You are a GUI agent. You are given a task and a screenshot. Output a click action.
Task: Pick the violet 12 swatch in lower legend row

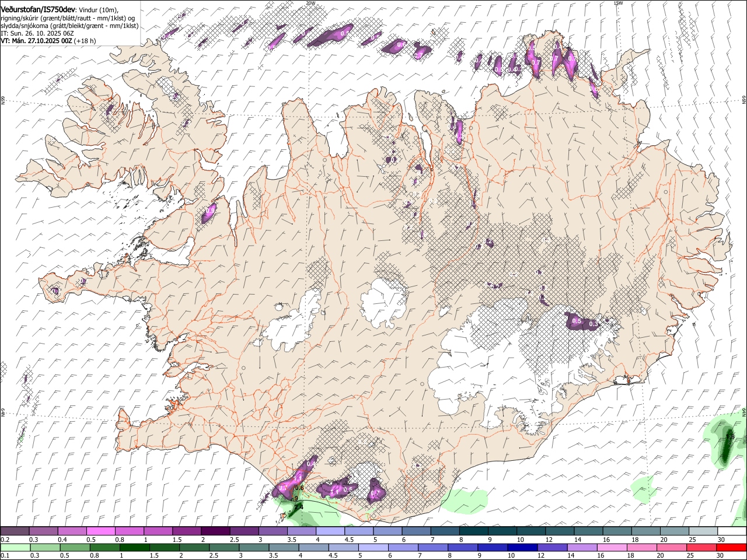coord(552,547)
